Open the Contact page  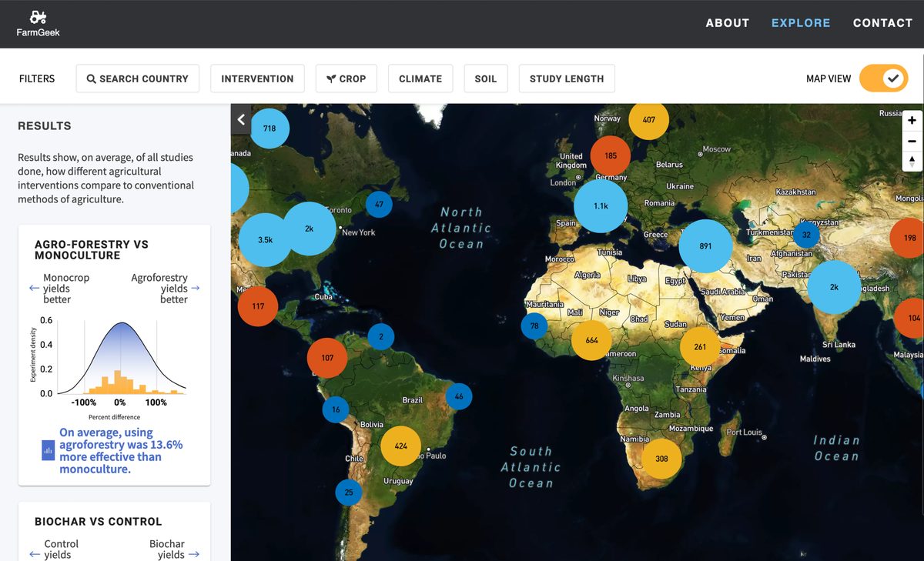pos(882,23)
